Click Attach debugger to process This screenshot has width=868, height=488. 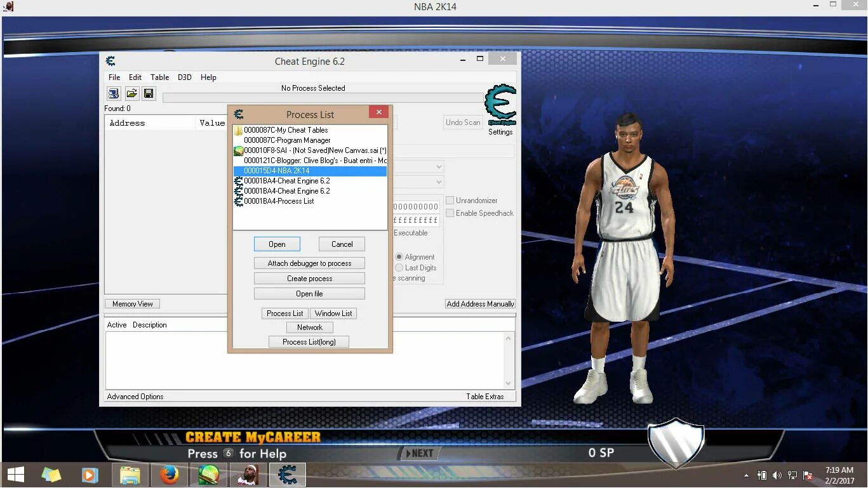(x=309, y=263)
